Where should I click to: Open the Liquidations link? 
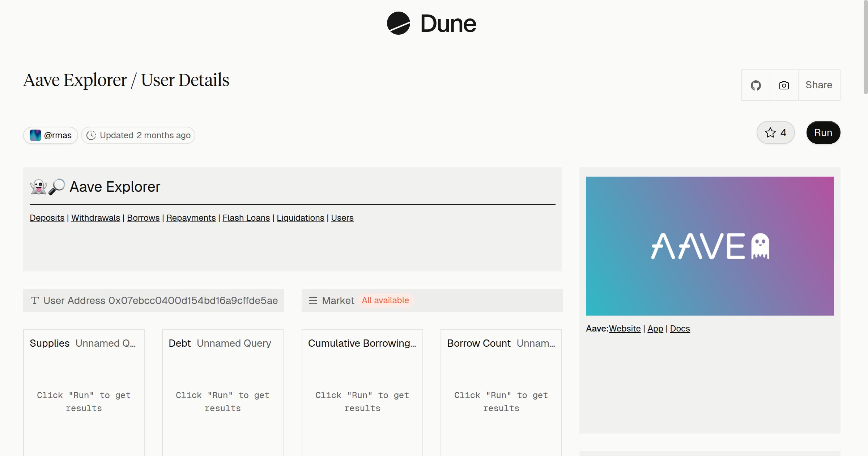pyautogui.click(x=301, y=218)
